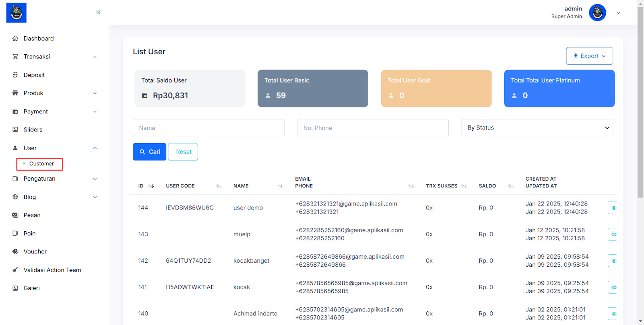Image resolution: width=644 pixels, height=325 pixels.
Task: Click the wallet icon beside Rp30,831
Action: pyautogui.click(x=144, y=96)
